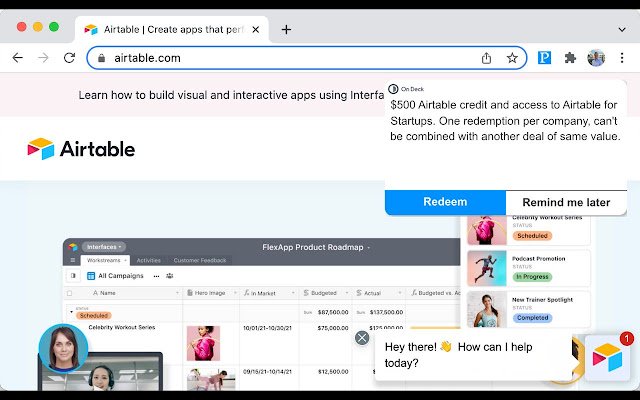Open the Chrome profile avatar
Image resolution: width=640 pixels, height=400 pixels.
click(596, 58)
